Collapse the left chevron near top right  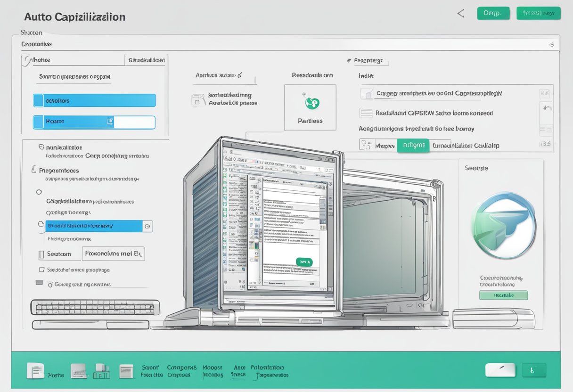pyautogui.click(x=460, y=13)
